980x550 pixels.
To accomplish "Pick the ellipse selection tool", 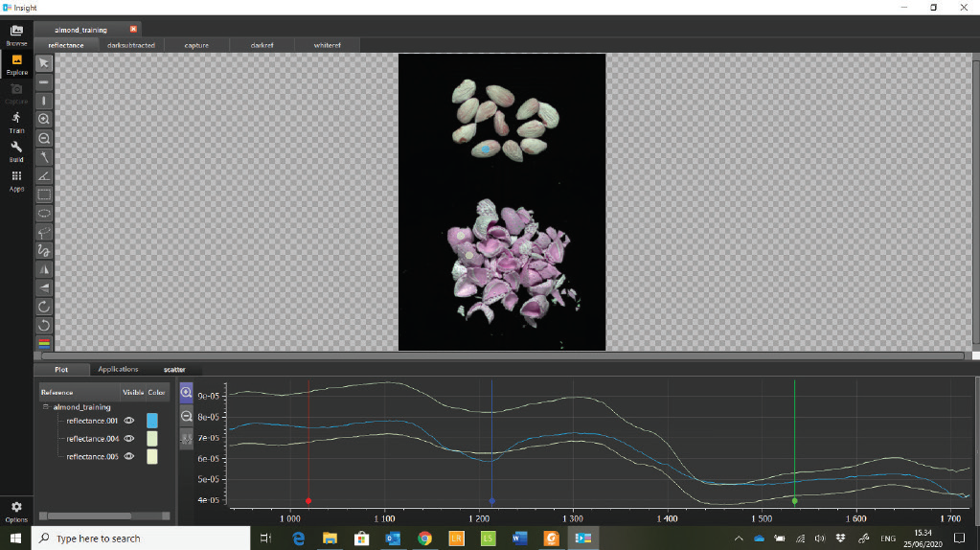I will (44, 213).
